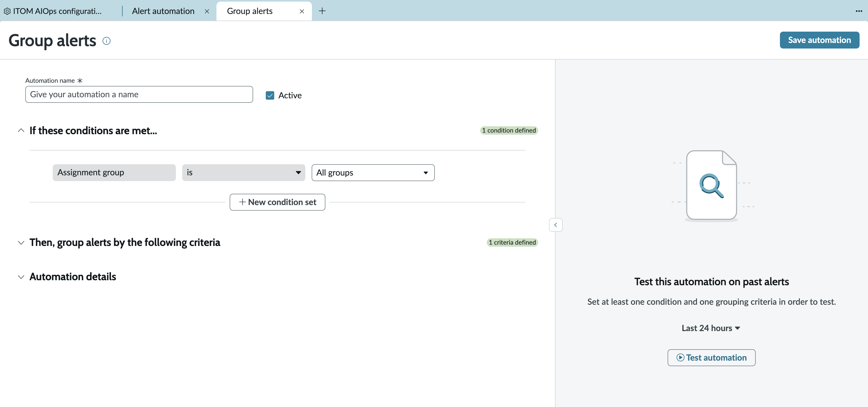Click the Test automation button
868x407 pixels.
[711, 357]
